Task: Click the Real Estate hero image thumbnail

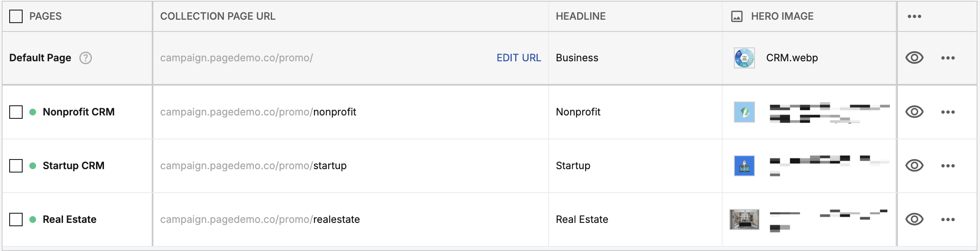Action: pyautogui.click(x=744, y=220)
